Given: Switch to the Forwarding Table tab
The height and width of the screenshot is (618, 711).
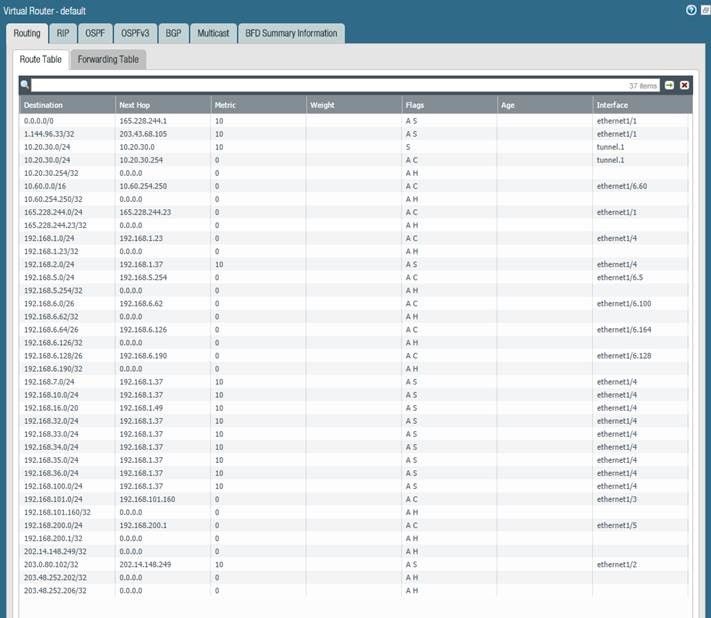Looking at the screenshot, I should [x=108, y=60].
